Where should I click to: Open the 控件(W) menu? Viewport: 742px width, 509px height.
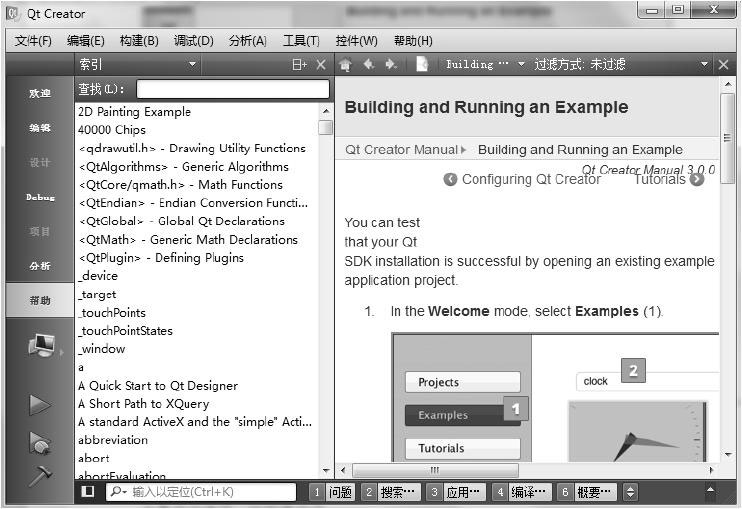point(356,41)
